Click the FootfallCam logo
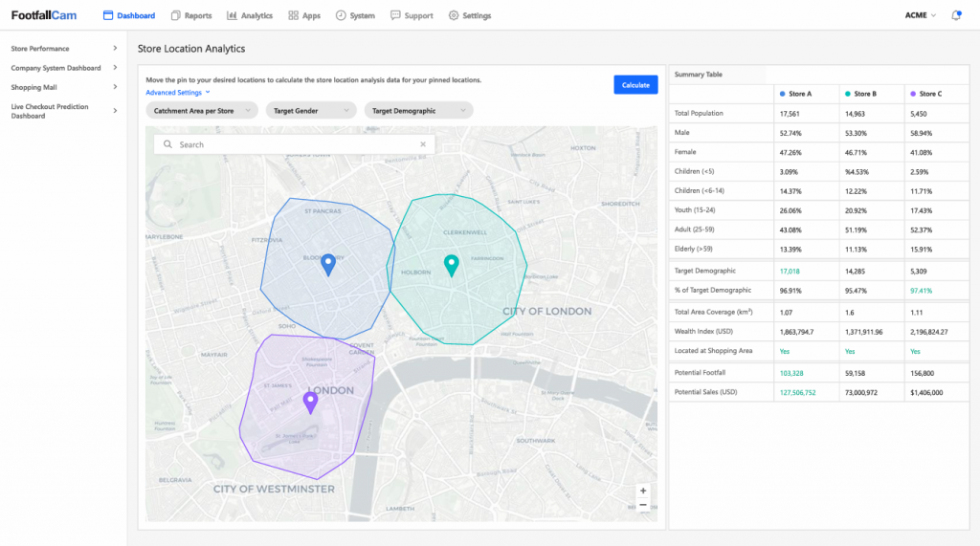 [44, 15]
